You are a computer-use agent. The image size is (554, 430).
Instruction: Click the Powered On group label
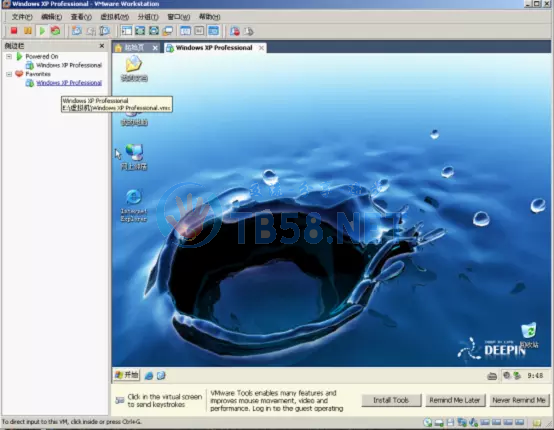coord(42,57)
